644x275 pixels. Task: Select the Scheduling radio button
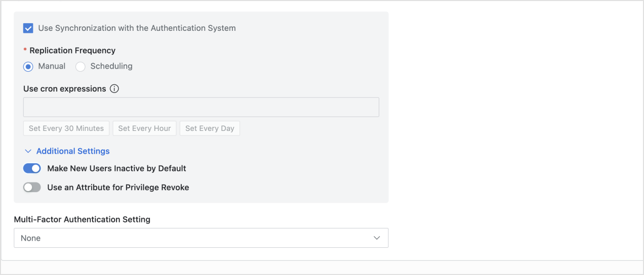(80, 67)
